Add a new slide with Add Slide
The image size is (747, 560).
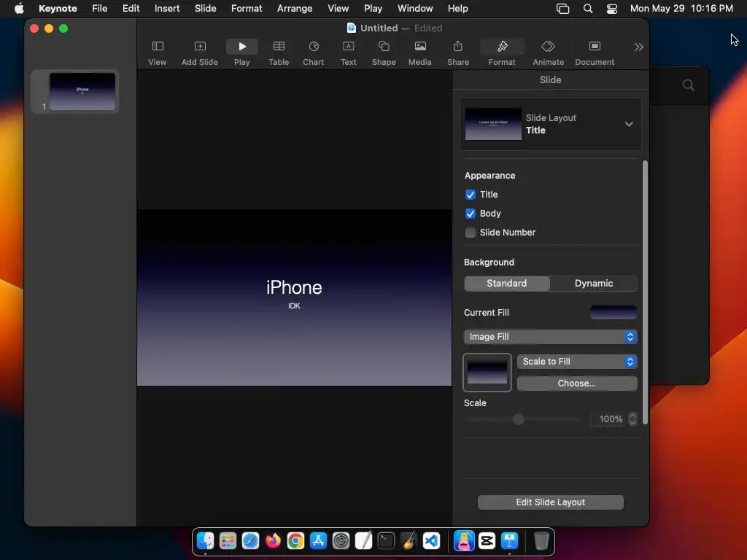[x=200, y=53]
